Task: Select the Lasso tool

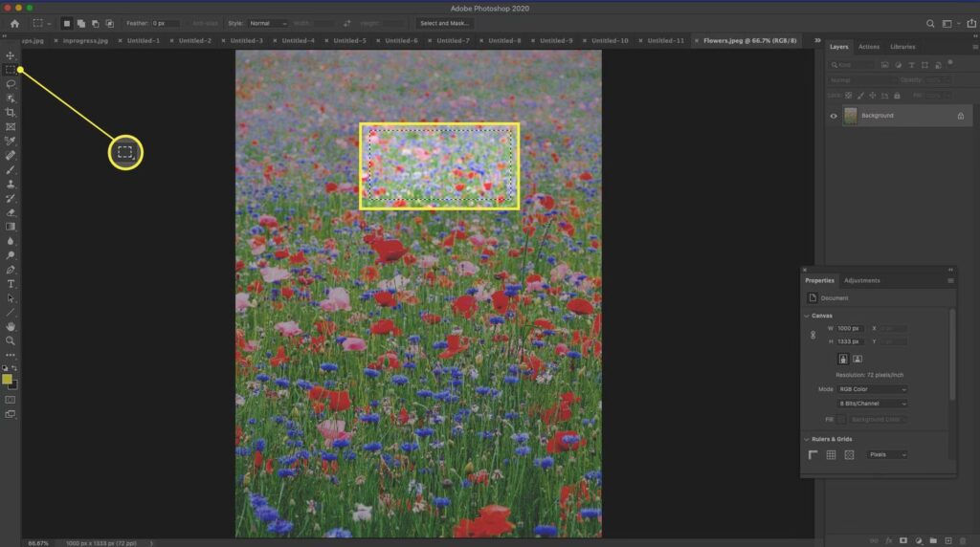Action: click(x=11, y=84)
